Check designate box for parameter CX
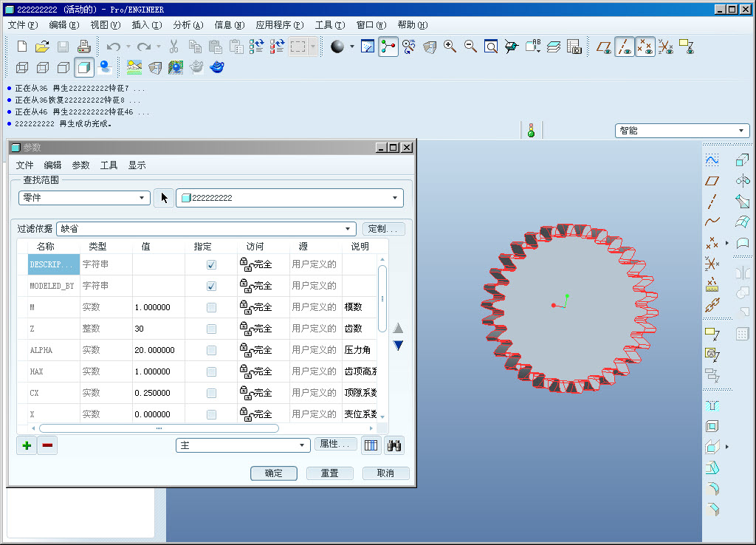This screenshot has height=545, width=756. [211, 393]
